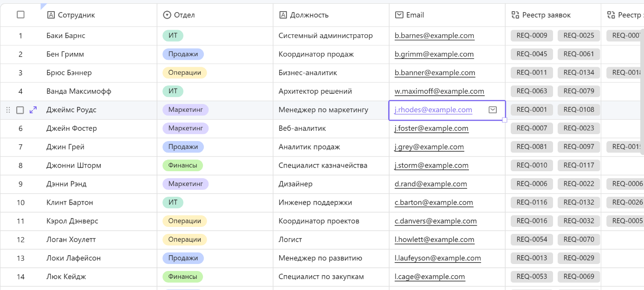Open l.laufeyson@example.com email link

coord(438,258)
